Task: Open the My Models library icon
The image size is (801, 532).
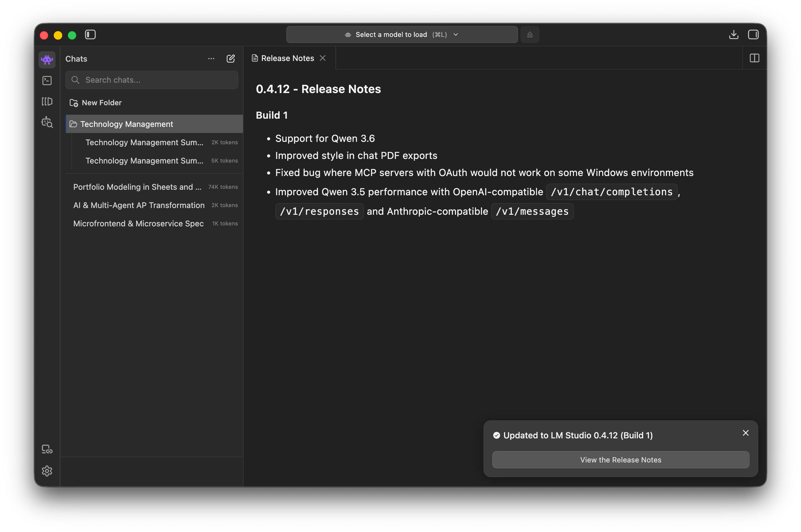Action: [47, 101]
